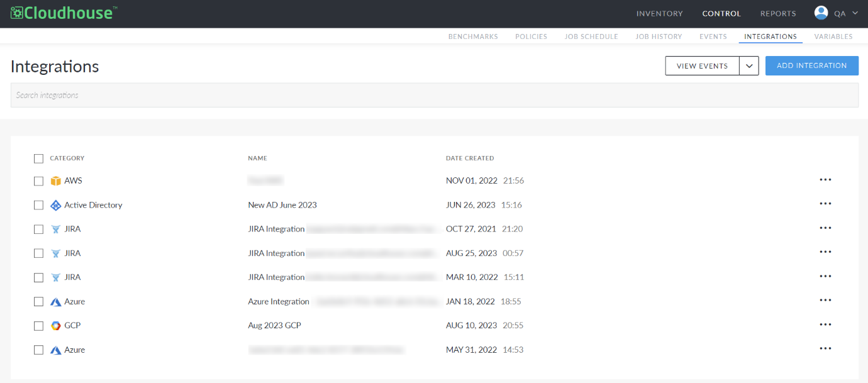Check the Active Directory row checkbox
This screenshot has width=868, height=383.
(38, 205)
